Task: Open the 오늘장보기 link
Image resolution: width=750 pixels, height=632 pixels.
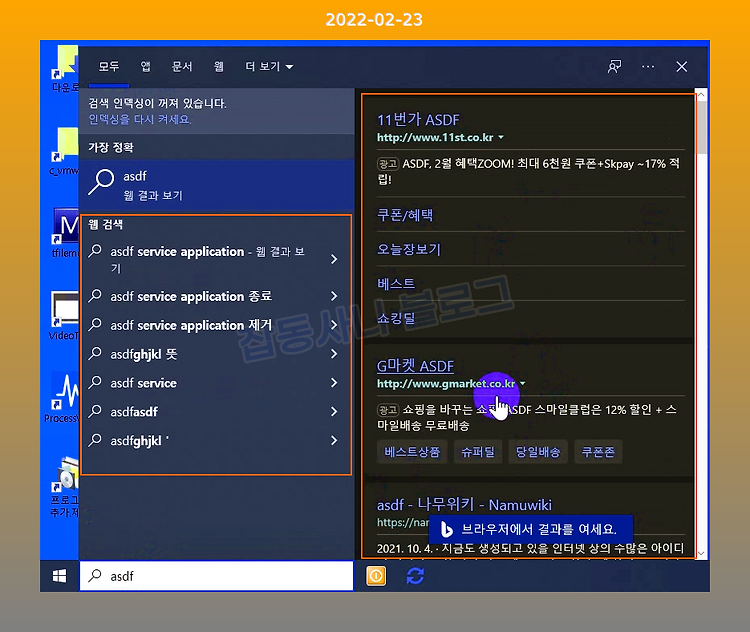Action: click(408, 249)
